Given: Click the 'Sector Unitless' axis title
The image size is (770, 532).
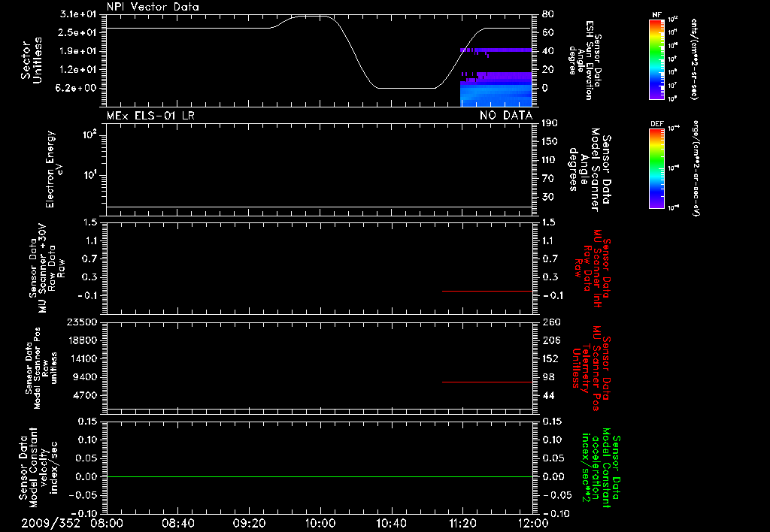Looking at the screenshot, I should point(32,60).
